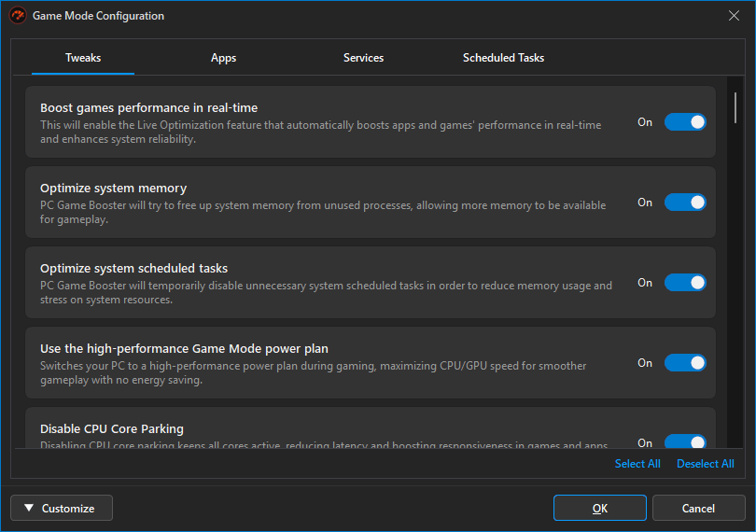This screenshot has width=756, height=532.
Task: Select 'Disable CPU Core Parking' heading
Action: pos(112,428)
